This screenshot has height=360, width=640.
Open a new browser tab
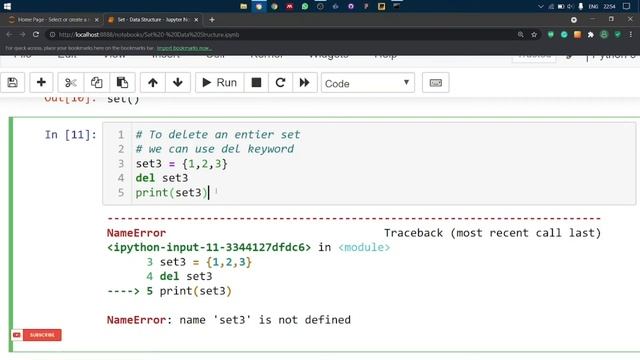pos(212,20)
